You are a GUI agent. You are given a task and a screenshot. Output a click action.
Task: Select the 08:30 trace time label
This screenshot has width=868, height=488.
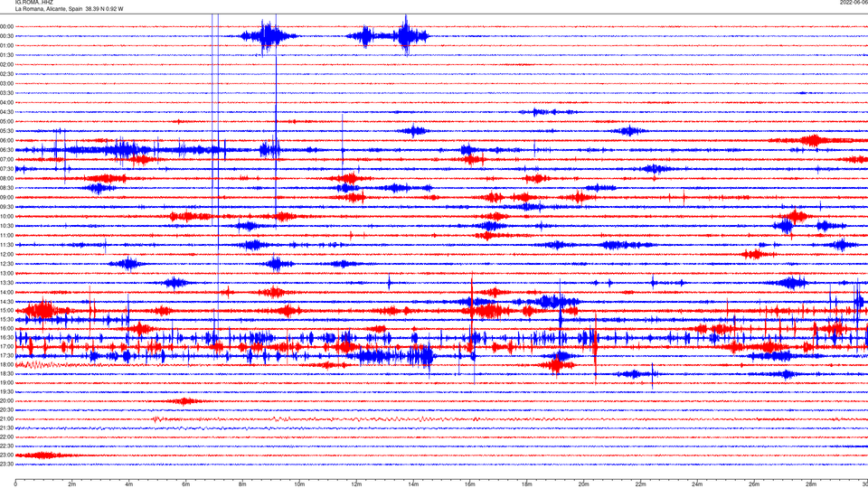[6, 188]
